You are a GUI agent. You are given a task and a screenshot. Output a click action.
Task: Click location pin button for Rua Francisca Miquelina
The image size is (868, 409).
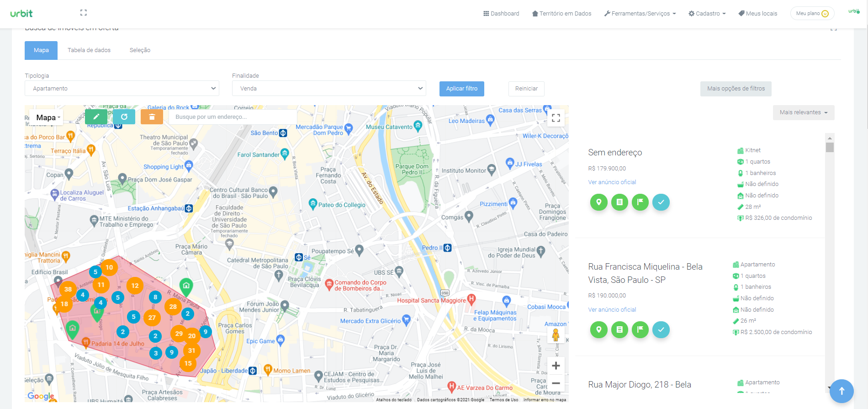point(599,329)
